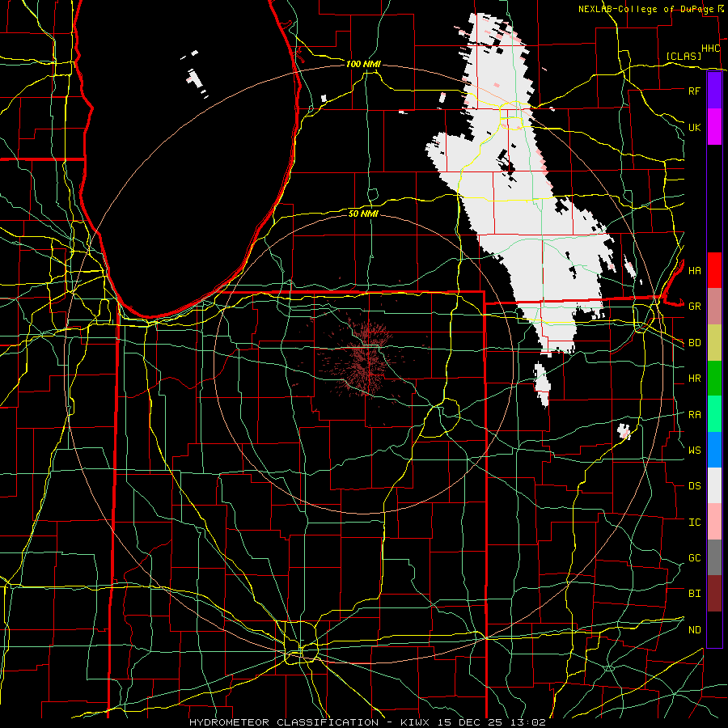
Task: Click the 'RA' legend label
Action: 695,415
